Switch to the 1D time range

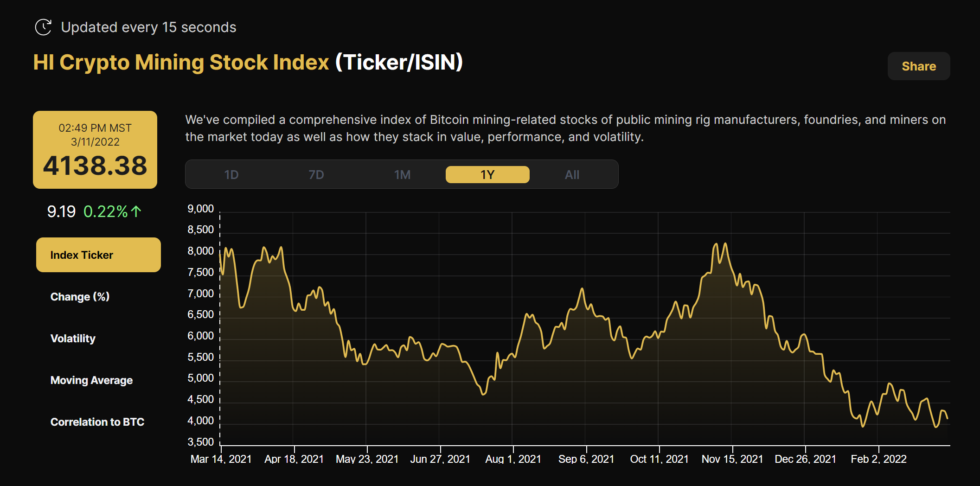click(x=231, y=174)
